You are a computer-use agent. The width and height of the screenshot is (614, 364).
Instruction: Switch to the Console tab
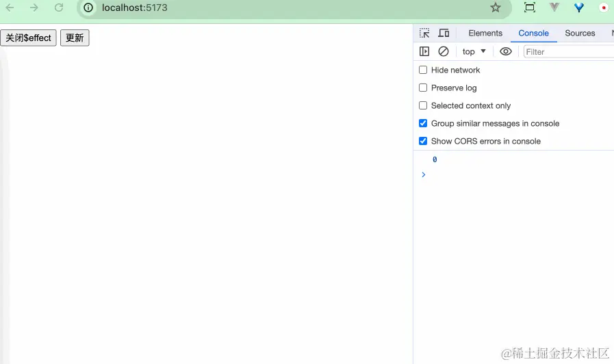click(533, 34)
